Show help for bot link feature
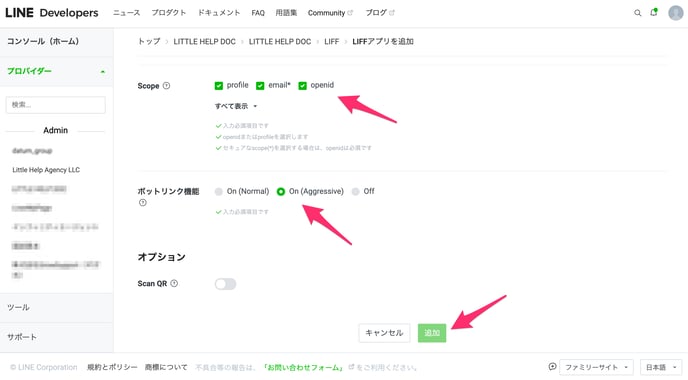This screenshot has height=380, width=688. click(x=143, y=203)
